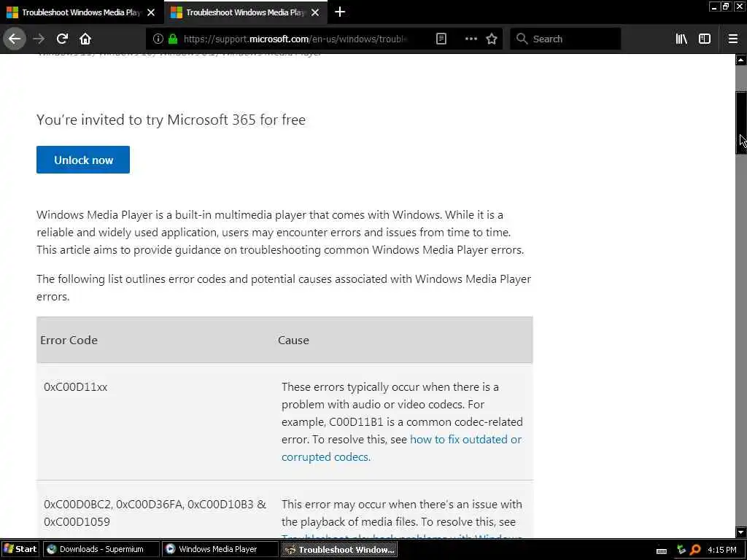The width and height of the screenshot is (747, 560).
Task: Open how to fix outdated or corrupted codecs link
Action: pyautogui.click(x=402, y=448)
